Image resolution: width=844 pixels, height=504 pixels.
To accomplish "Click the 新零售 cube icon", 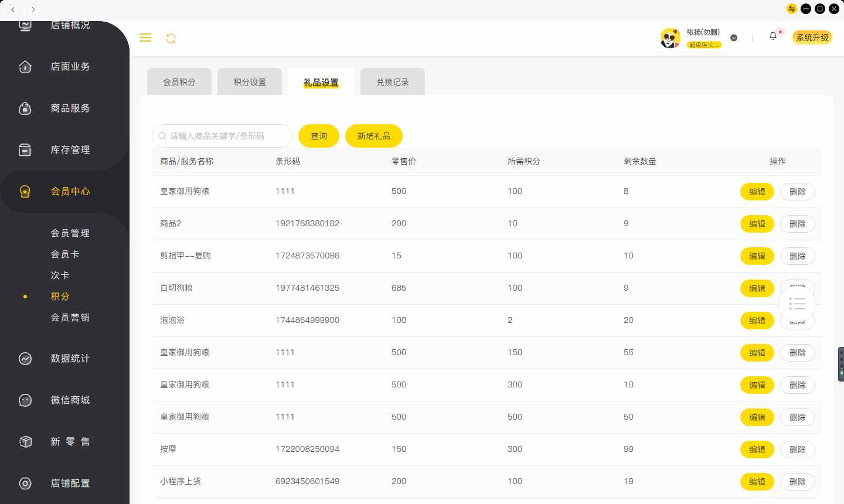I will pos(25,442).
